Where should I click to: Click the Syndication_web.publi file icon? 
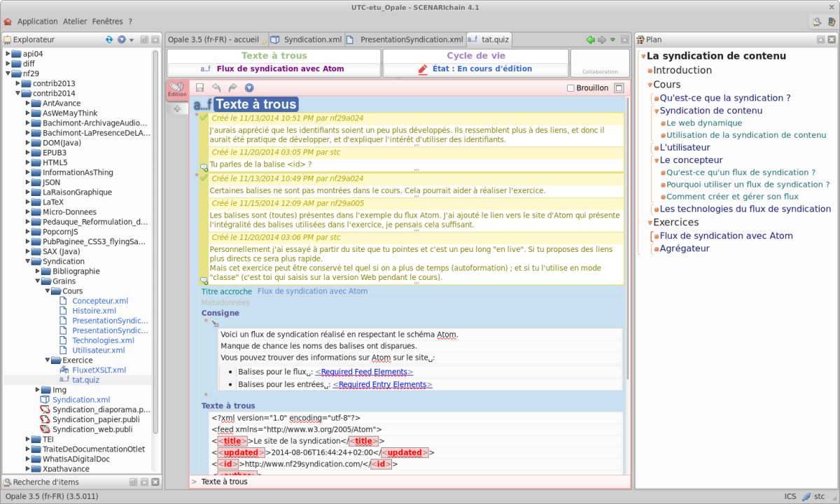[45, 429]
